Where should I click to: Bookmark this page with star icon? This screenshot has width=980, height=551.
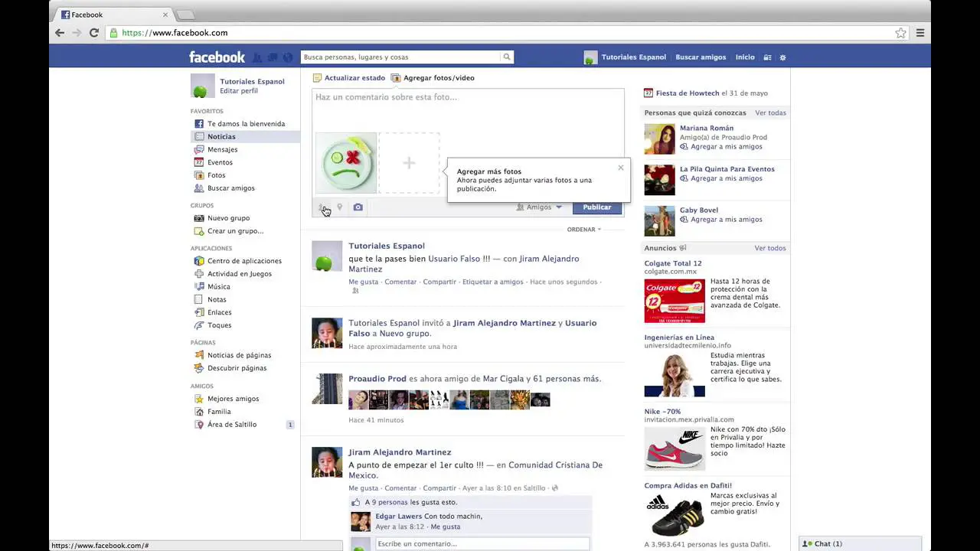901,33
